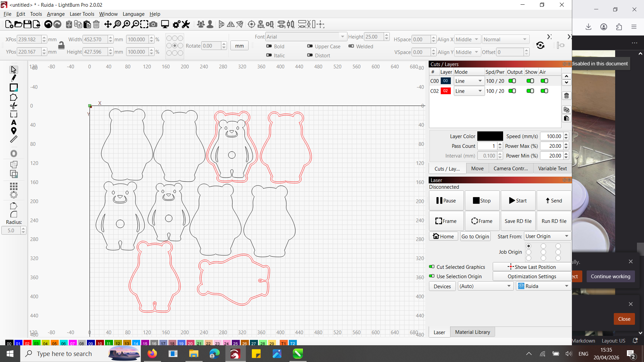
Task: Activate the Create Text tool
Action: tap(13, 123)
